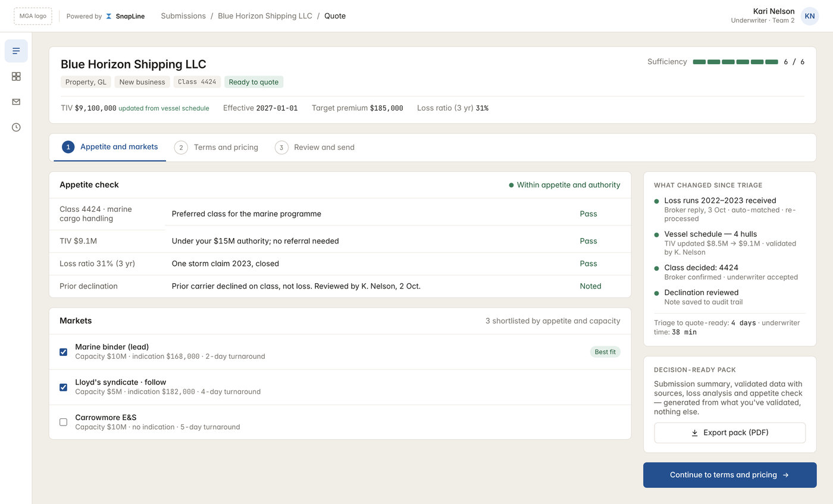Viewport: 833px width, 504px height.
Task: Open the submissions list sidebar icon
Action: (16, 51)
